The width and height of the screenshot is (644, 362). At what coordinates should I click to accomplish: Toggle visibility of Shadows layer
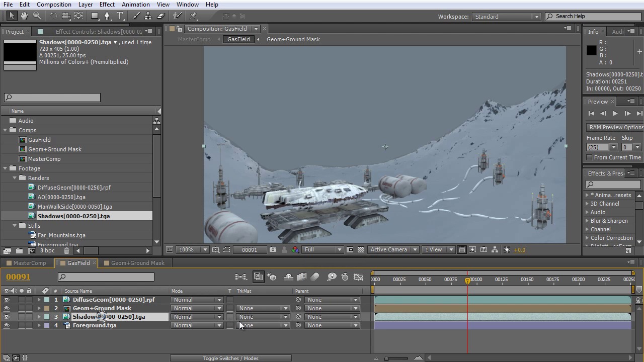click(x=7, y=317)
